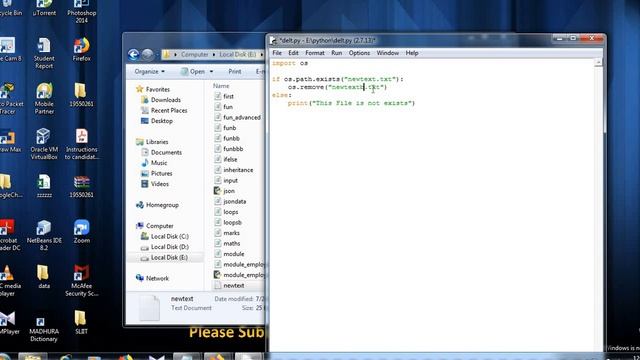640x360 pixels.
Task: Open the Run menu in IDLE
Action: pyautogui.click(x=337, y=53)
